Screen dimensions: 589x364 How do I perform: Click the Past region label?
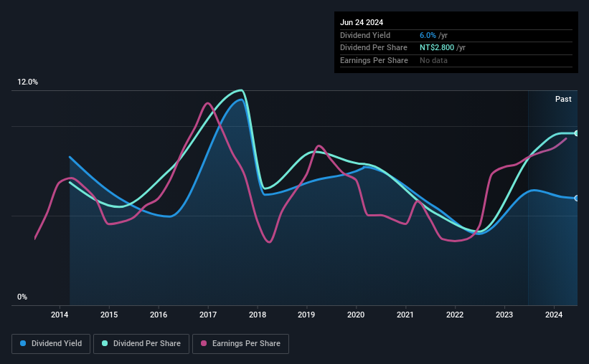(x=563, y=99)
